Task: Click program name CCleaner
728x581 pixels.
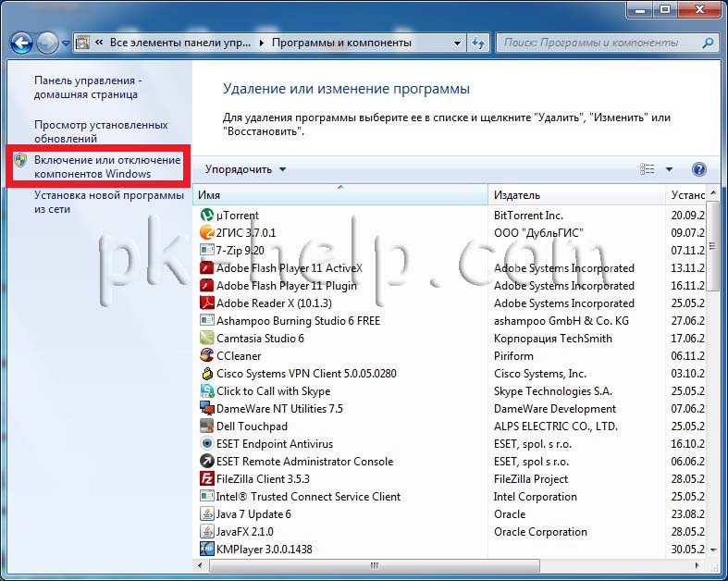Action: [239, 356]
